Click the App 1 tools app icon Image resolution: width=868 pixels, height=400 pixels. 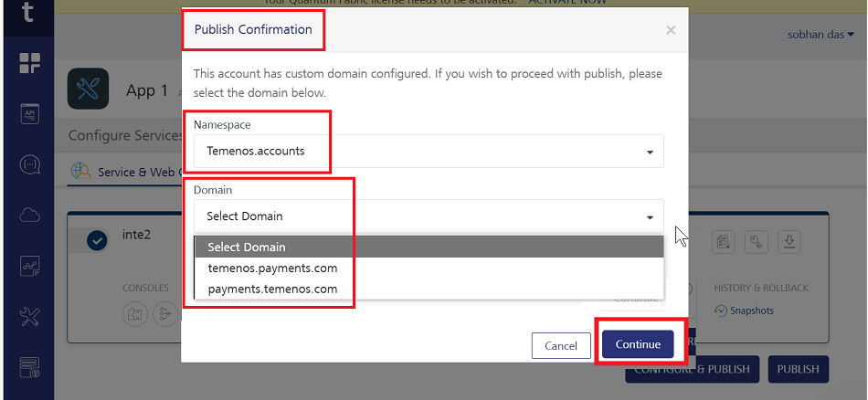88,89
